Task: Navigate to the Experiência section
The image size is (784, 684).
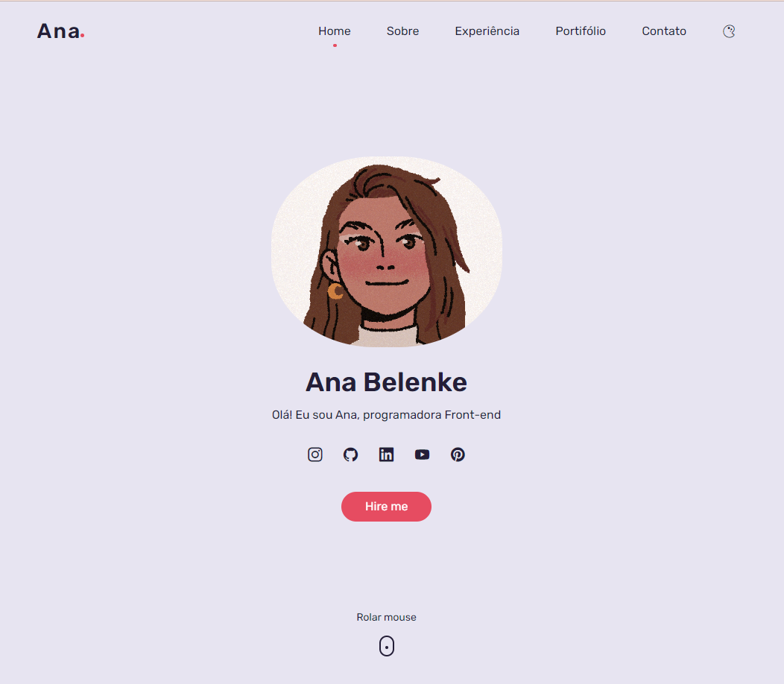Action: pyautogui.click(x=487, y=31)
